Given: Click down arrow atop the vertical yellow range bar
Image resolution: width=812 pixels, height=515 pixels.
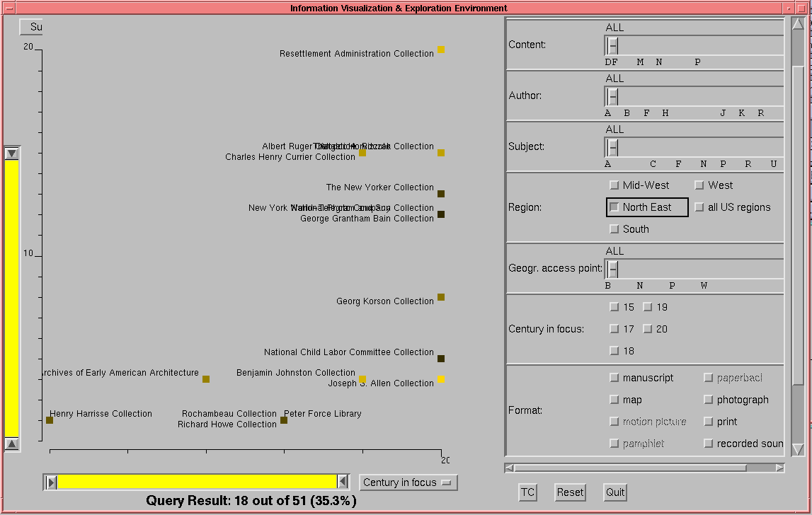Looking at the screenshot, I should click(12, 154).
